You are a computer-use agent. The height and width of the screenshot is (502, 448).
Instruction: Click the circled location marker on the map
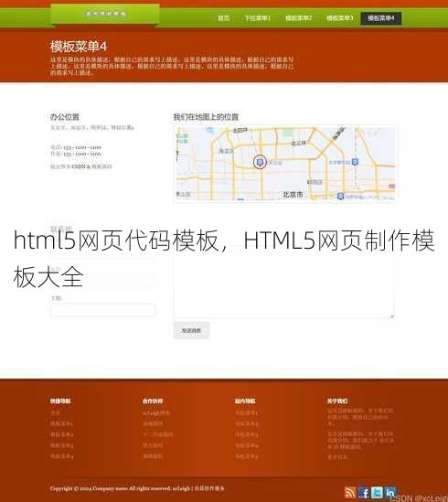260,162
